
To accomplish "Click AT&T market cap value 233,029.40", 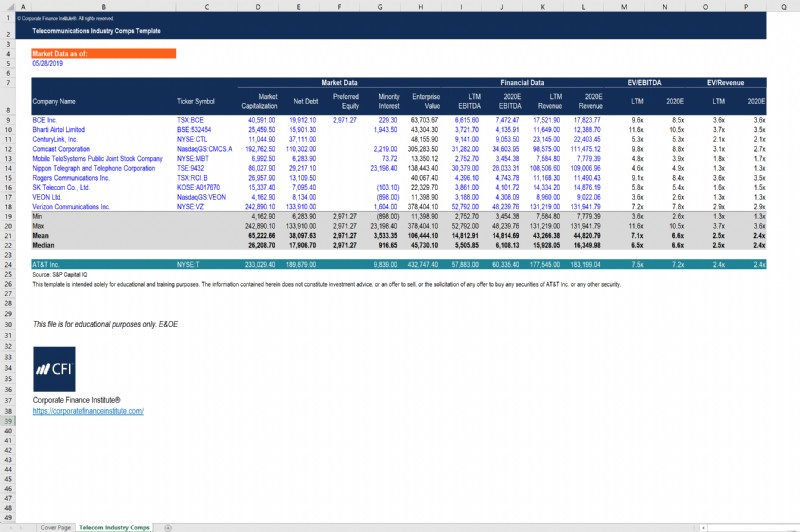I will pos(260,265).
